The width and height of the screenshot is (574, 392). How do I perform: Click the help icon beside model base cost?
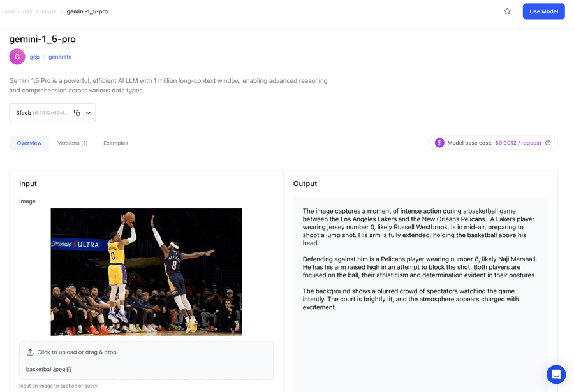[x=548, y=143]
